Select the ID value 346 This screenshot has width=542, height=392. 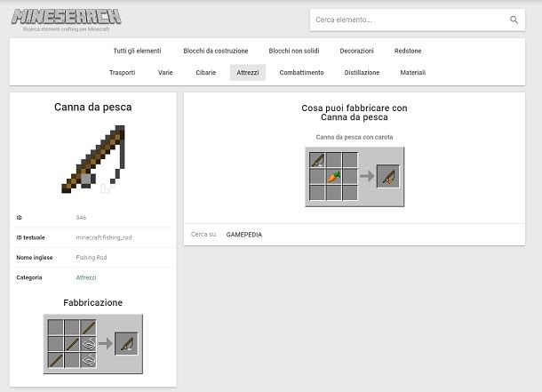coord(81,218)
